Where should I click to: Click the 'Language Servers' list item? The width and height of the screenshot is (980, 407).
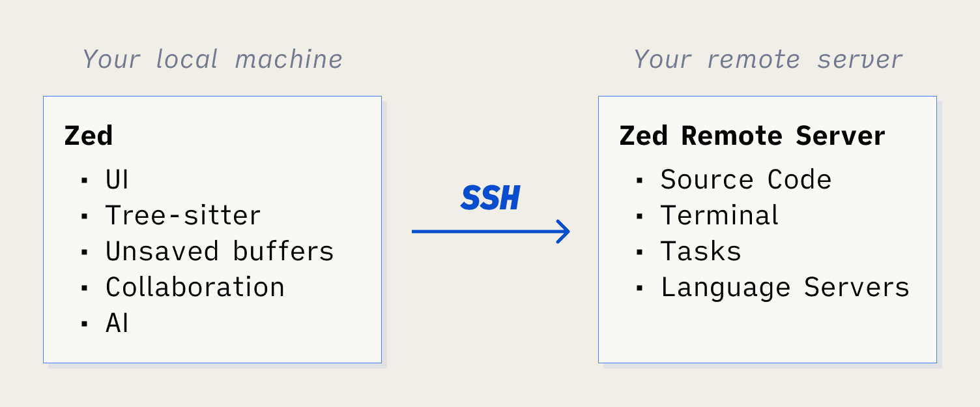coord(785,288)
